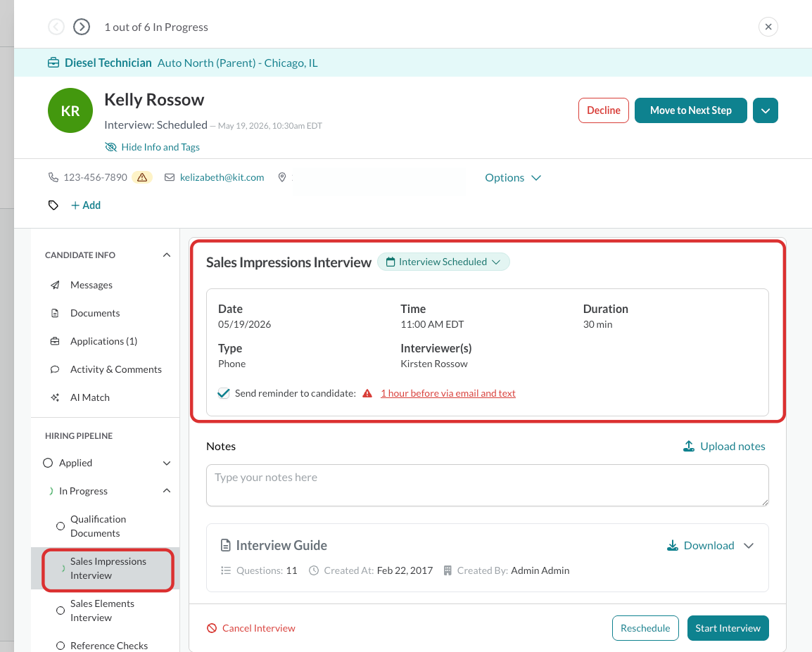Image resolution: width=812 pixels, height=652 pixels.
Task: Select Sales Elements Interview step
Action: [103, 611]
